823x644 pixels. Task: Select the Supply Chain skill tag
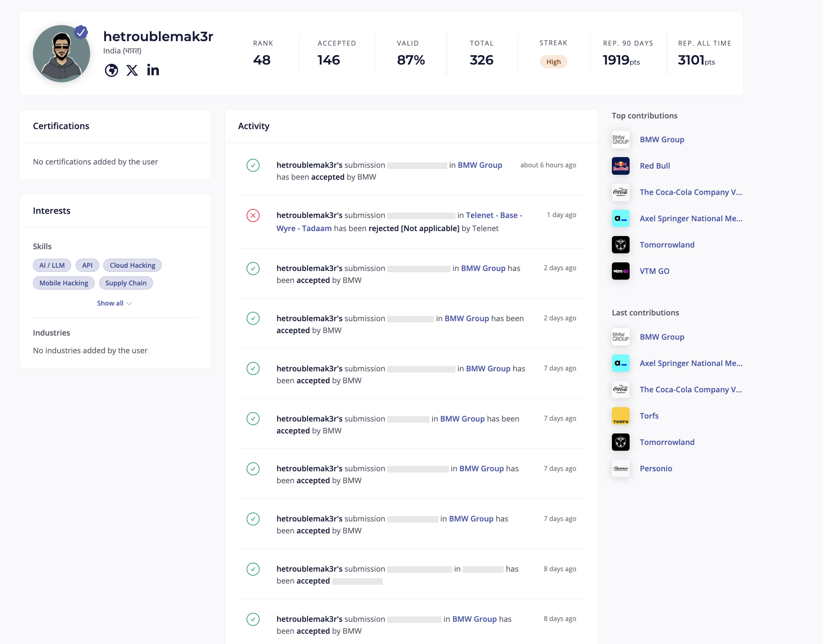pyautogui.click(x=126, y=283)
